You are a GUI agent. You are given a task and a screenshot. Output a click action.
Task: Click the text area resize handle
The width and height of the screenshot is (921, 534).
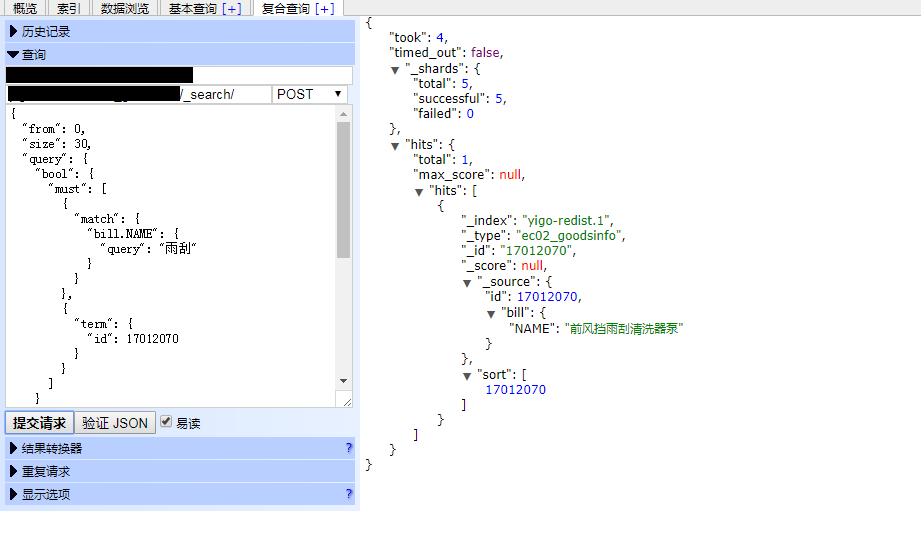click(x=347, y=402)
